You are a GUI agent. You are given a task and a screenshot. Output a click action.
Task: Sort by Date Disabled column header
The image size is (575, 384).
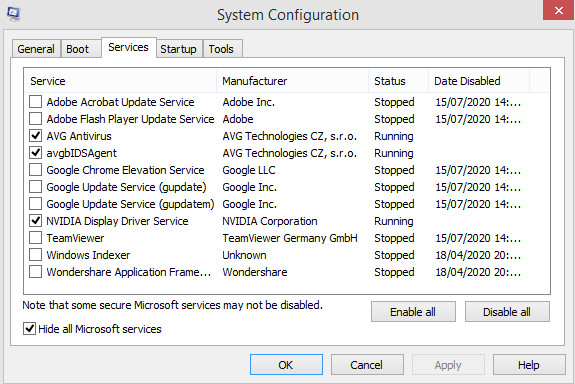(479, 81)
